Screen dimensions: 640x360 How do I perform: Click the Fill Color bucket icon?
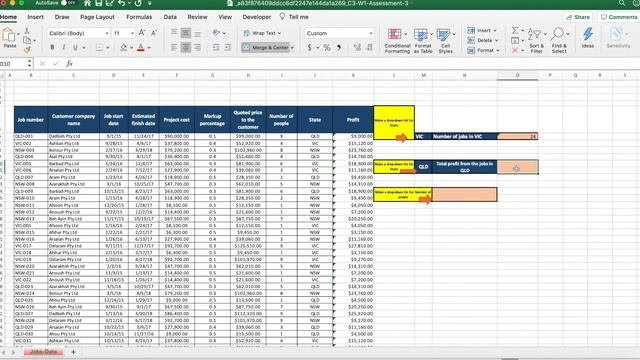pyautogui.click(x=123, y=48)
